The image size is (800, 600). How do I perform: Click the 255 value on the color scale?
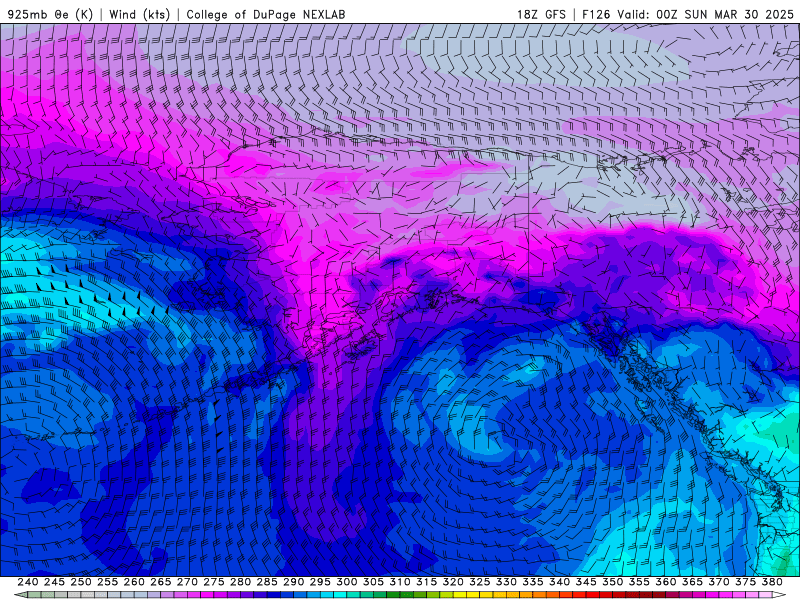coord(107,582)
